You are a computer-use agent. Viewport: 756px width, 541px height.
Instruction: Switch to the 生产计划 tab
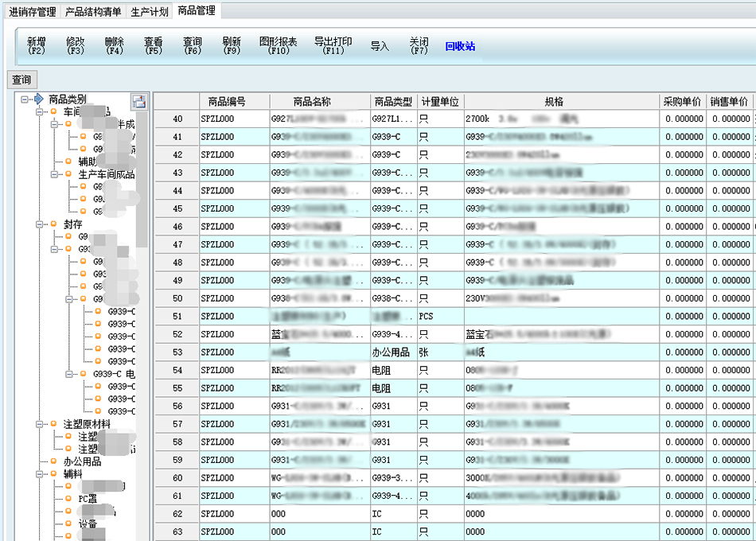coord(150,11)
